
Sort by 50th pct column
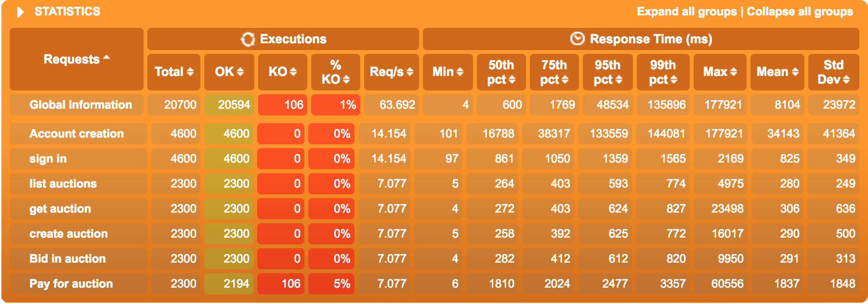(x=501, y=72)
